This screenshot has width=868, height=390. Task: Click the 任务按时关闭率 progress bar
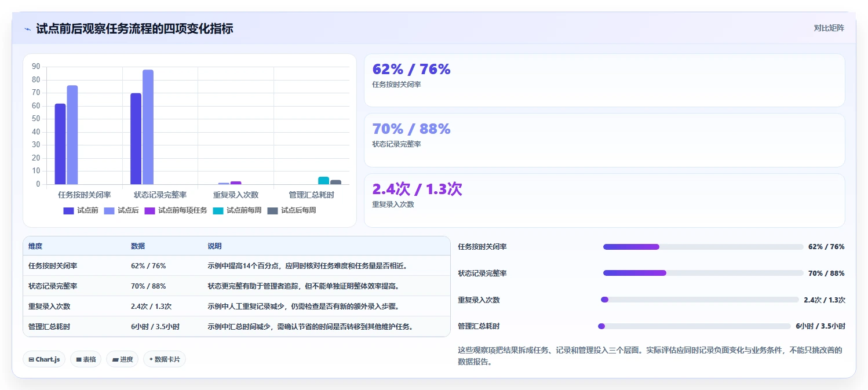[x=703, y=247]
